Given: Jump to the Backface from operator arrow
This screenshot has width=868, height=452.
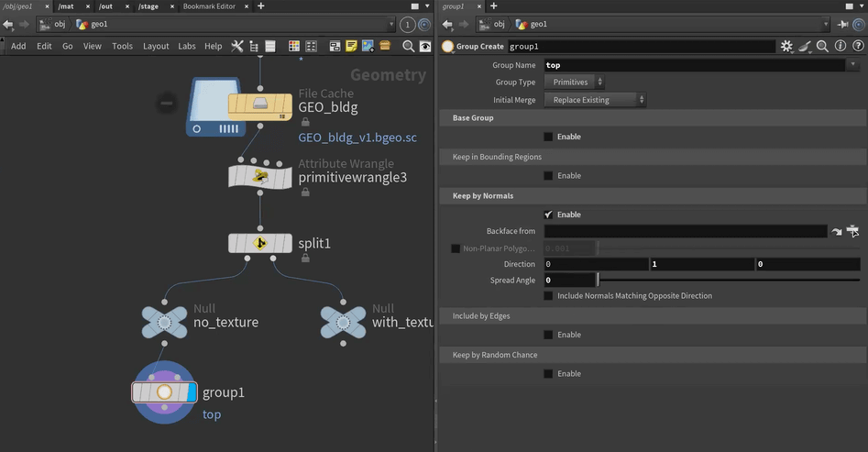Looking at the screenshot, I should point(836,232).
